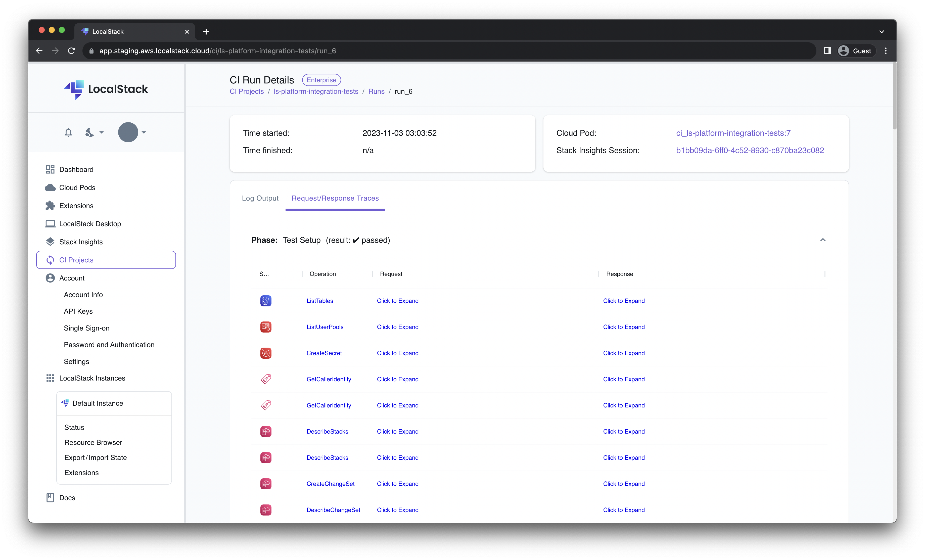Expand the CreateSecret request

point(398,353)
